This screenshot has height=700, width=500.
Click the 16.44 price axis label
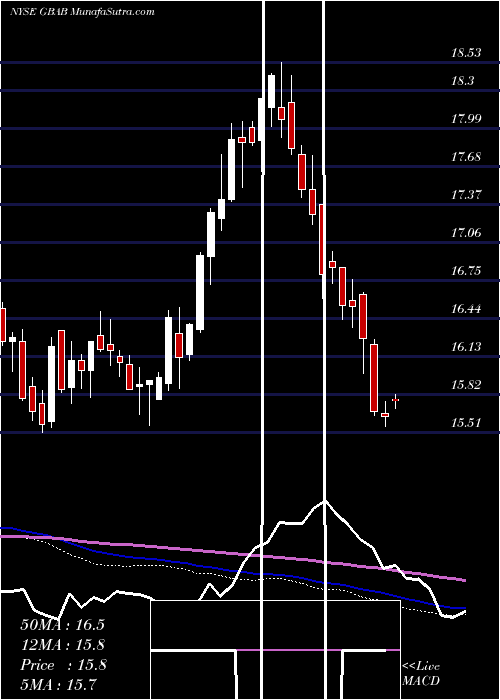tap(466, 308)
